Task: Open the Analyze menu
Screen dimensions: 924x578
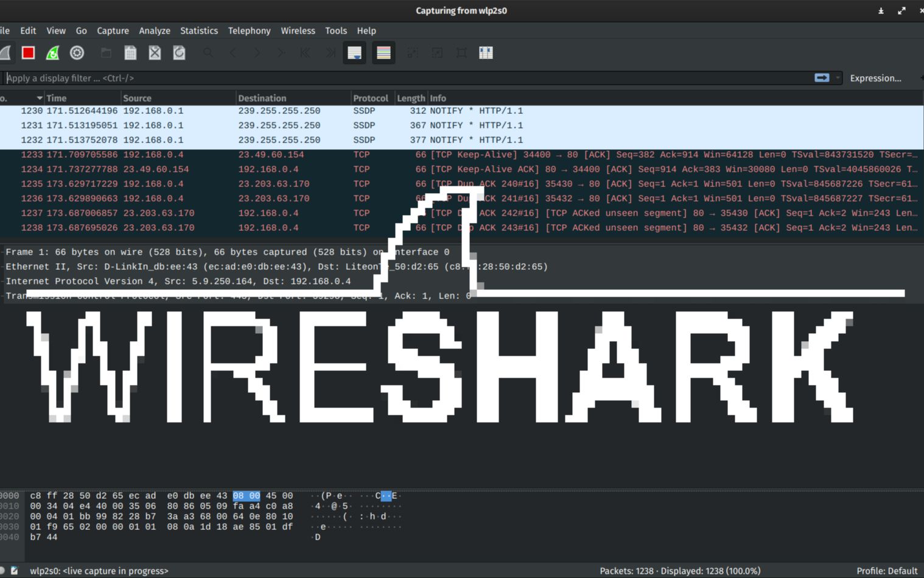Action: (x=155, y=30)
